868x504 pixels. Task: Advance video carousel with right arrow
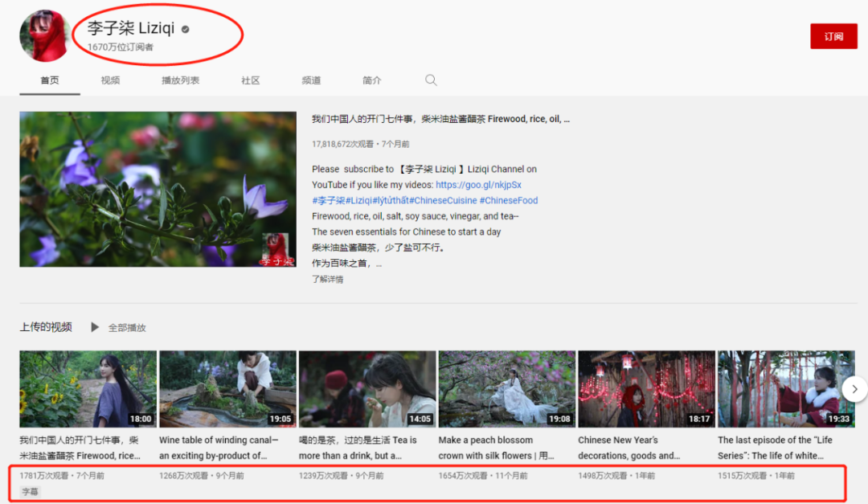tap(854, 389)
